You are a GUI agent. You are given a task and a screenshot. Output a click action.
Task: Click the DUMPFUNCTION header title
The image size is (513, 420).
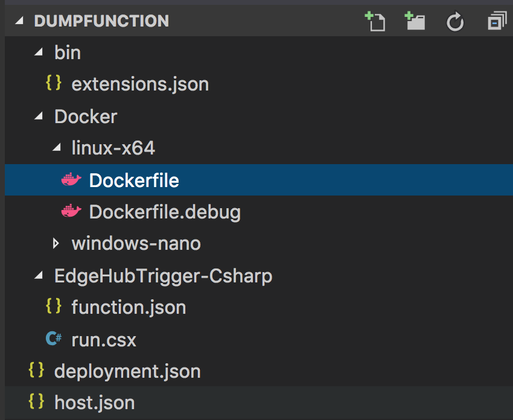tap(102, 21)
